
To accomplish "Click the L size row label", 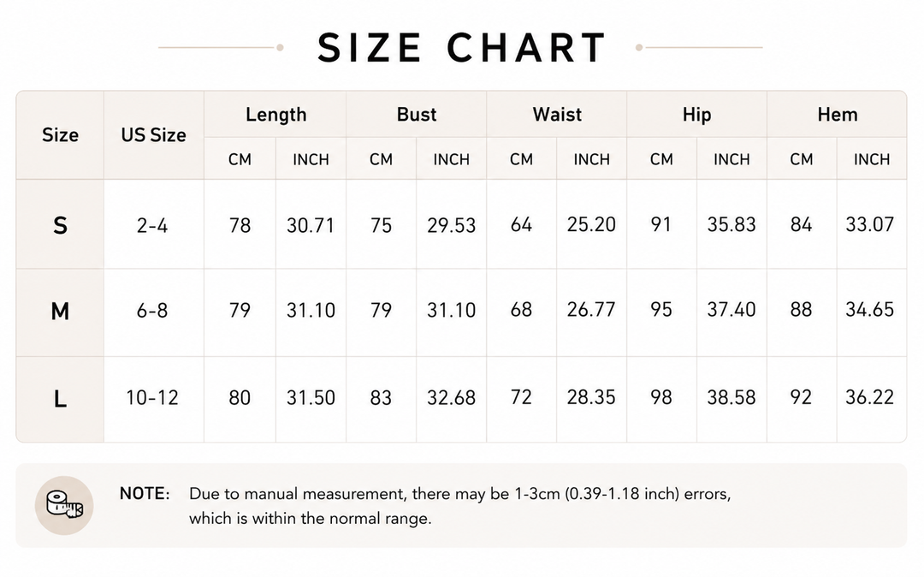I will [x=60, y=399].
